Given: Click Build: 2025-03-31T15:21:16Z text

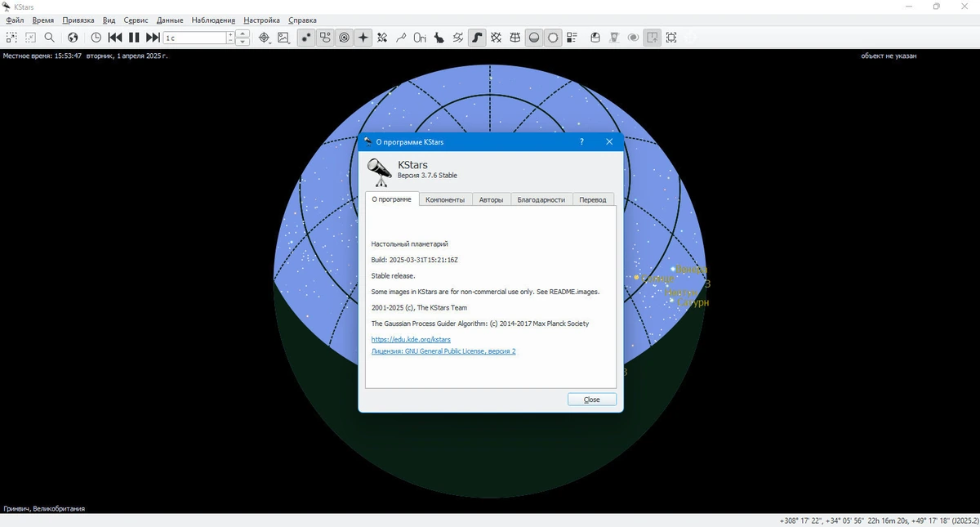Looking at the screenshot, I should click(415, 260).
